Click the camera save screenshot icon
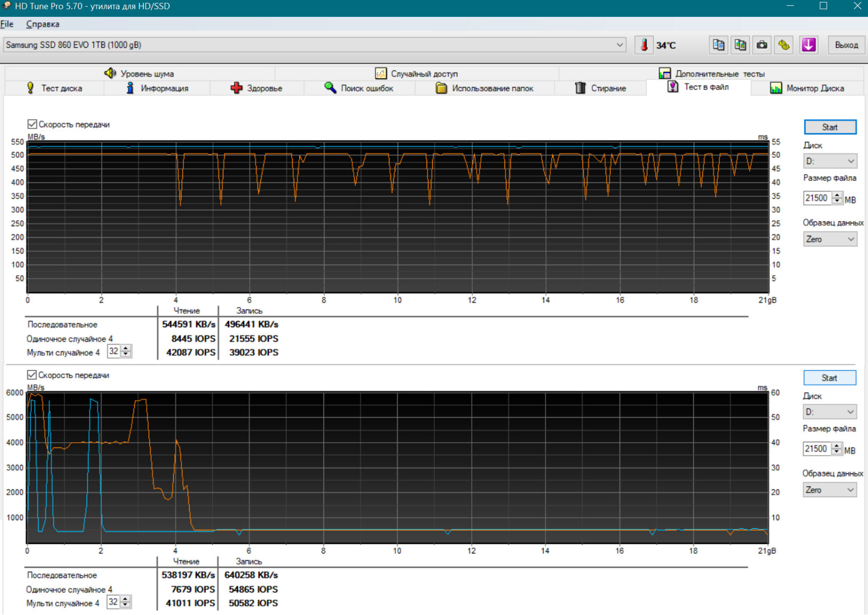The image size is (868, 615). coord(762,45)
